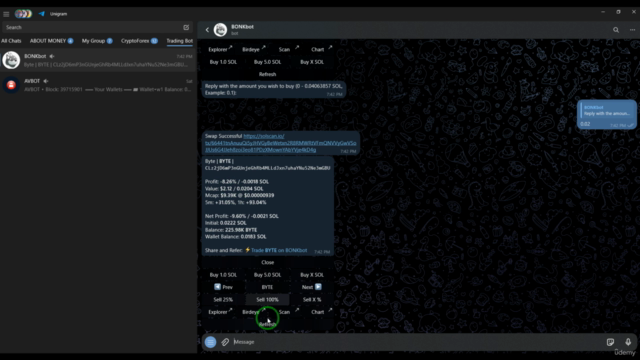The width and height of the screenshot is (640, 360).
Task: Click Sell X % button
Action: point(312,300)
